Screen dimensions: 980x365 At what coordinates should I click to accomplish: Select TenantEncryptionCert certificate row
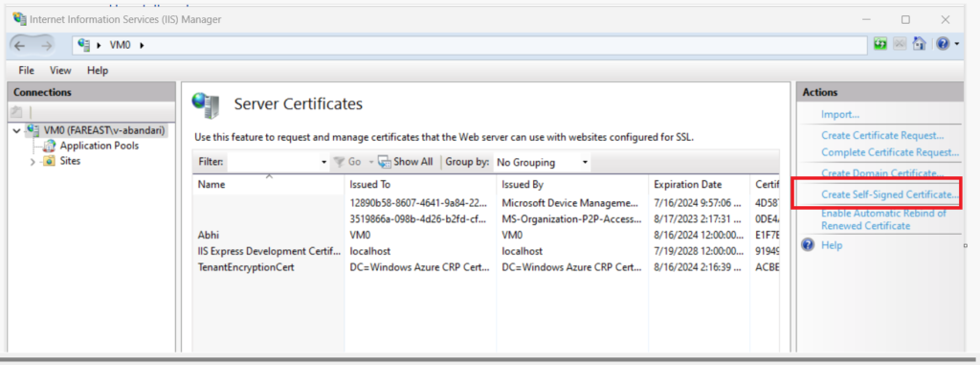(x=486, y=267)
